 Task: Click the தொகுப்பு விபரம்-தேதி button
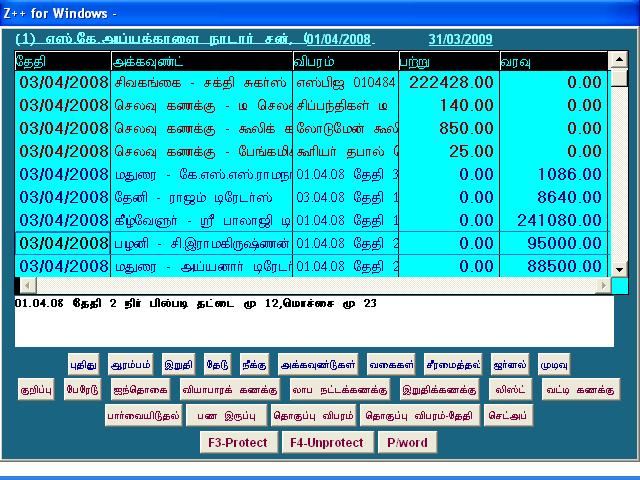[x=420, y=416]
